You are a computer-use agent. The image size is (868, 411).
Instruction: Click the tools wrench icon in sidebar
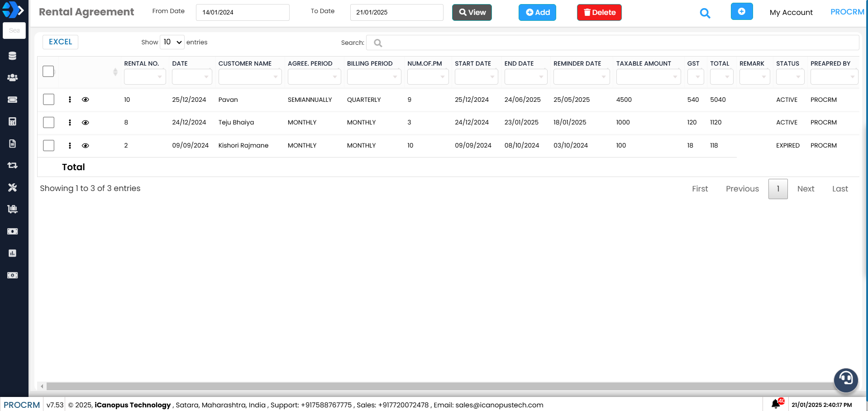coord(13,187)
